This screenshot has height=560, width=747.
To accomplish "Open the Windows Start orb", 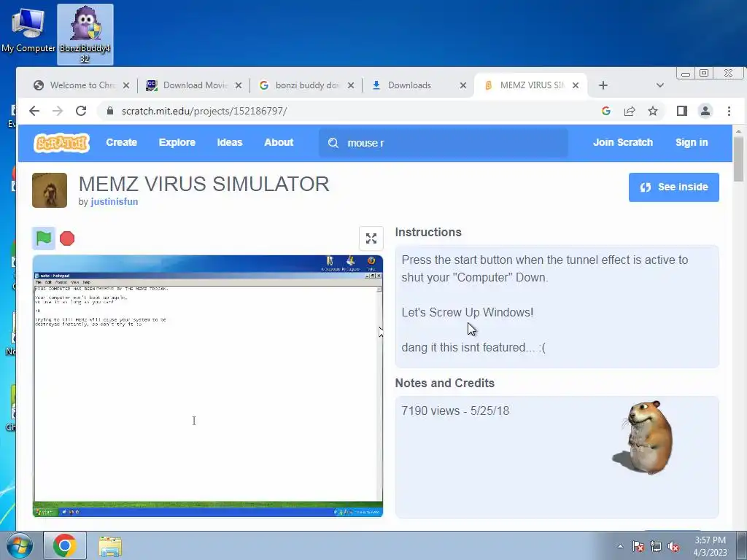I will pyautogui.click(x=19, y=545).
